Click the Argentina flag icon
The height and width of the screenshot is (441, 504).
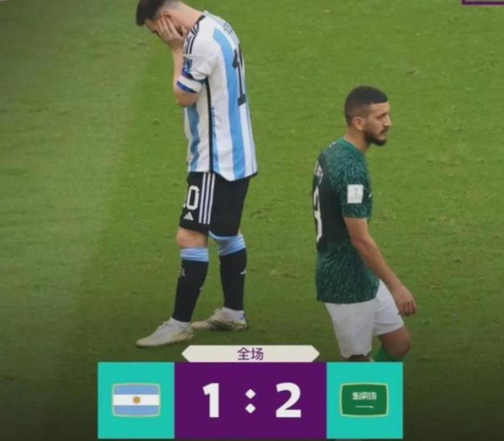coord(136,400)
